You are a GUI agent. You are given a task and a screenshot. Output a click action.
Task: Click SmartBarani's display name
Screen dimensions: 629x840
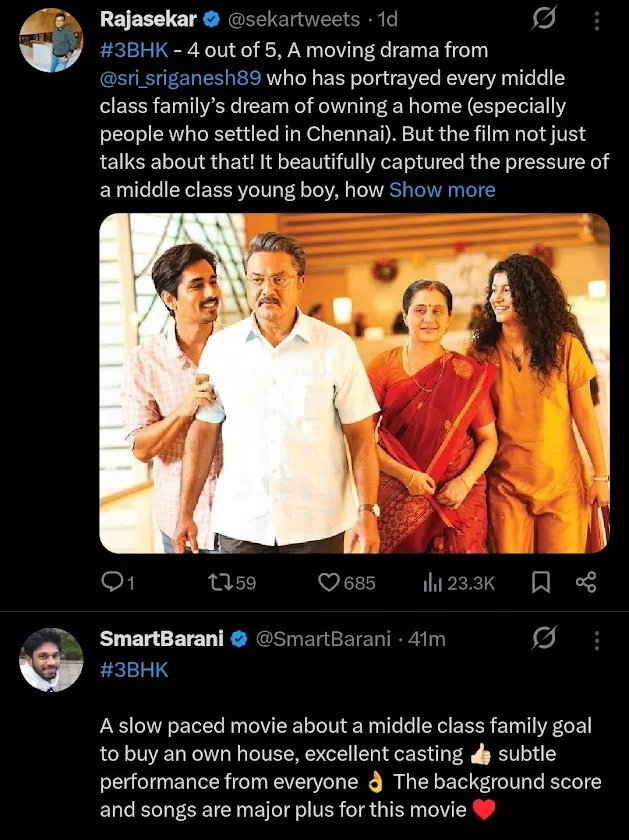pos(161,639)
